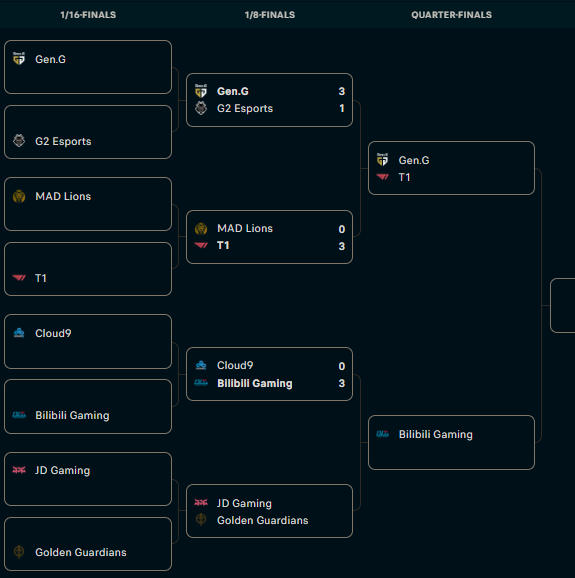Click the JD Gaming logo in 1/16-finals

click(x=19, y=470)
